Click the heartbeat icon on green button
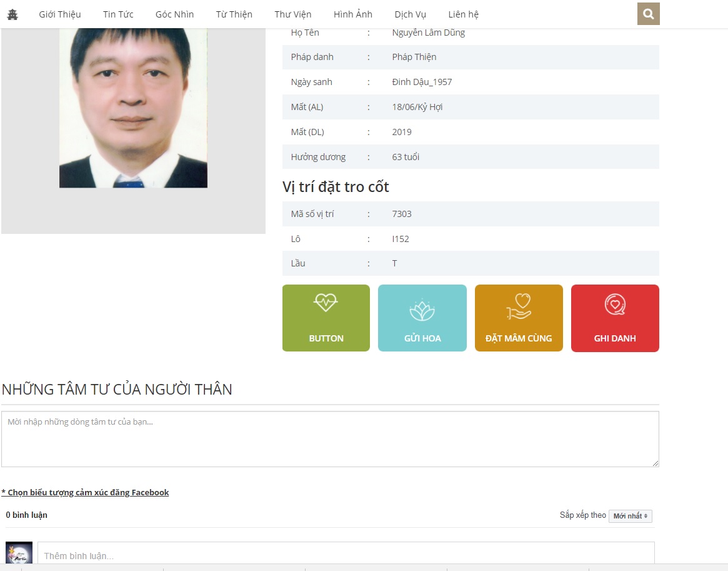 pyautogui.click(x=326, y=303)
